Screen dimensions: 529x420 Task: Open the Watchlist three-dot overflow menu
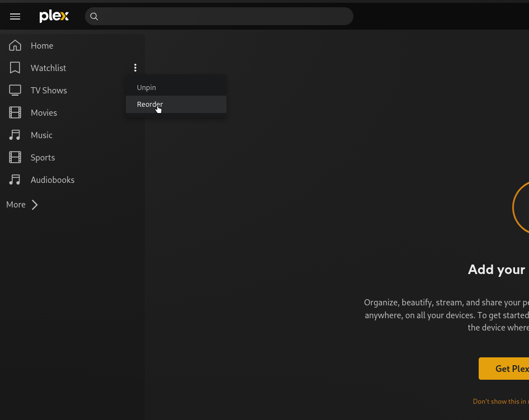point(135,68)
